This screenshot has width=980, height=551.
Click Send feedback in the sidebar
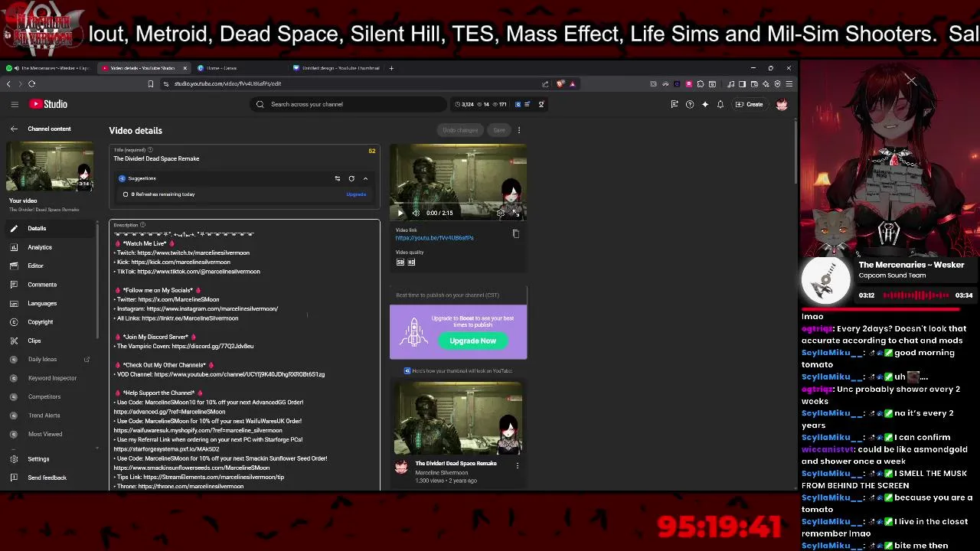pos(49,478)
